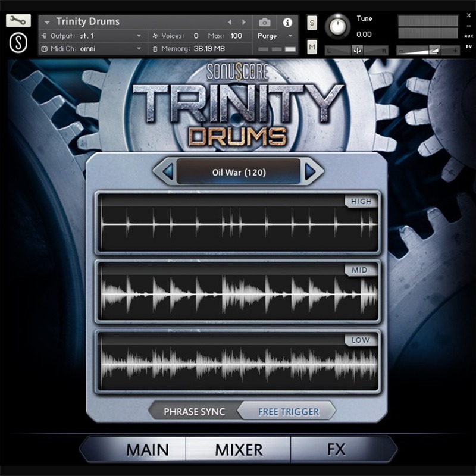Expand the Trinity Drums instrument name dropdown
The image size is (476, 476).
point(47,22)
